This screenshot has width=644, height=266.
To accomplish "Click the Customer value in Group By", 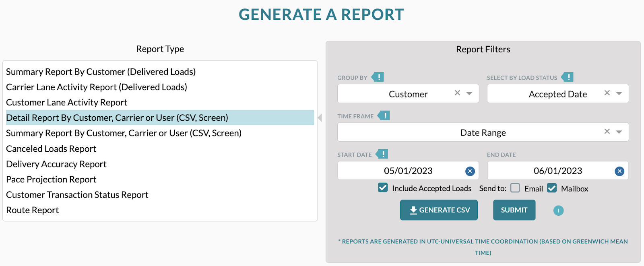I will click(408, 94).
